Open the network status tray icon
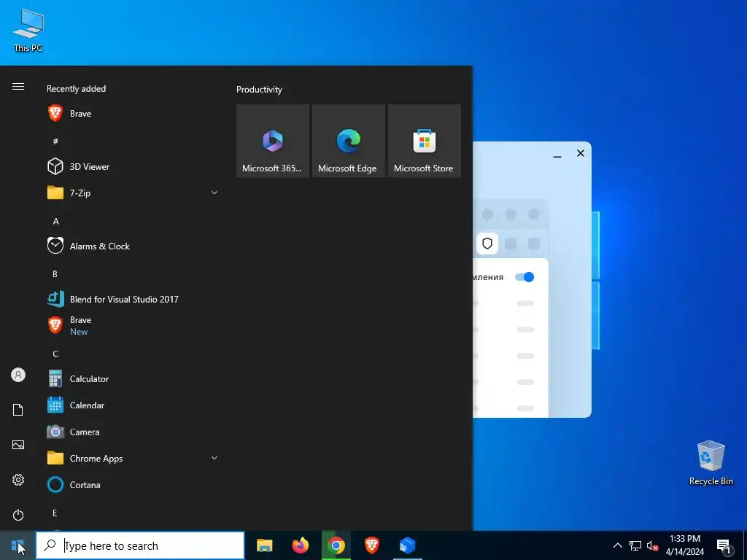The image size is (747, 560). [635, 545]
